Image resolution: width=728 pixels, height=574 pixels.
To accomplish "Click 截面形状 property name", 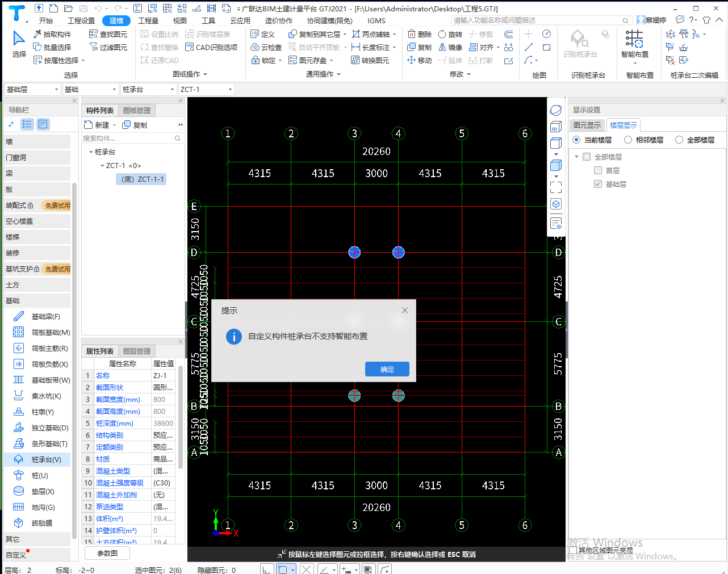I will point(110,387).
